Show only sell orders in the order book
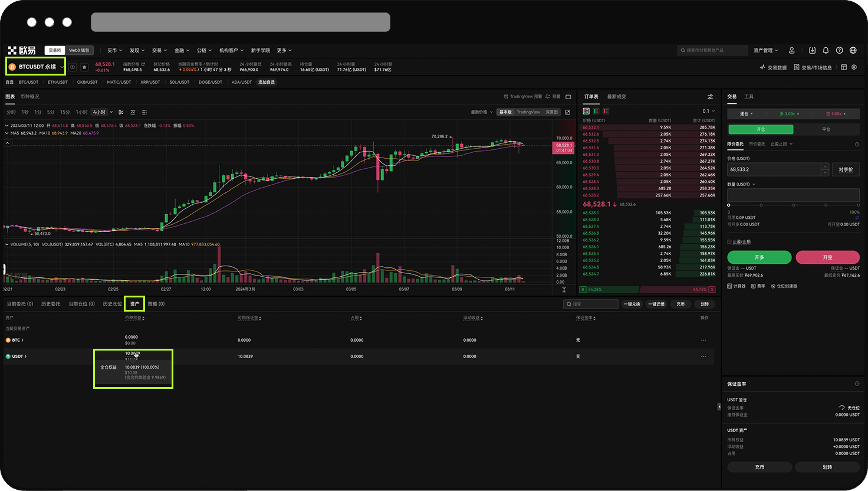Image resolution: width=868 pixels, height=491 pixels. coord(606,111)
